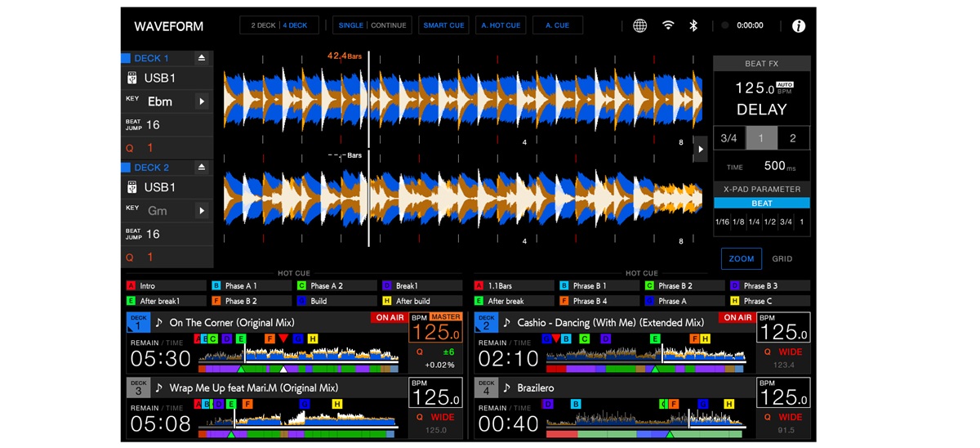Eject the Deck 1 track
980x448 pixels.
(x=202, y=58)
